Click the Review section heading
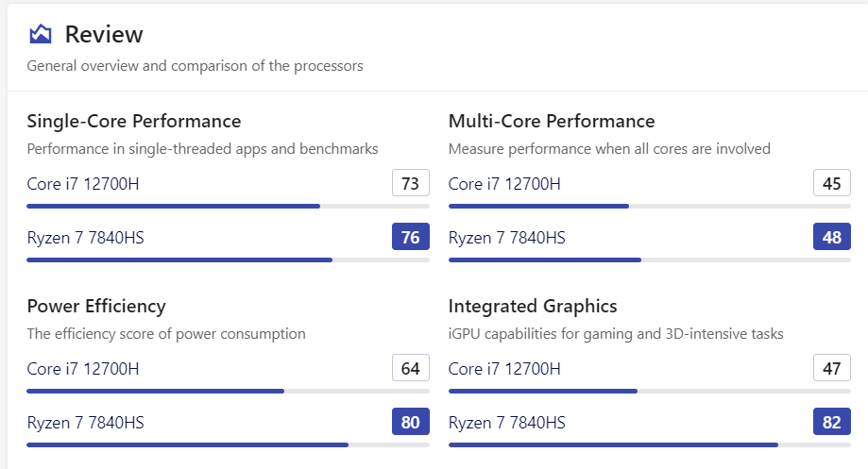The height and width of the screenshot is (469, 868). (104, 35)
